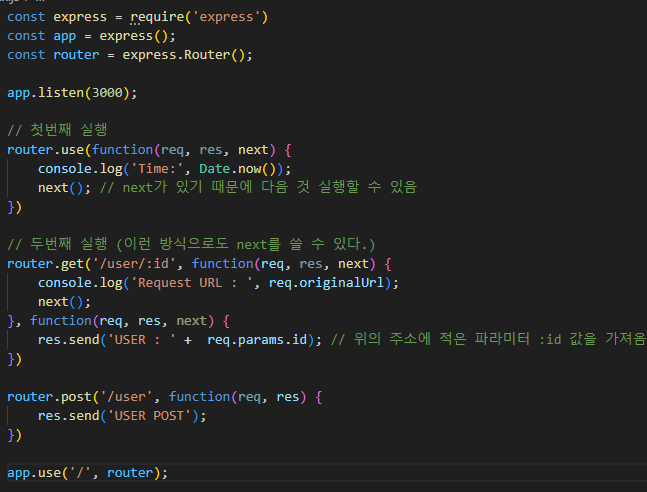Click the "req.params.id" expression
Screen dimensions: 647x492
click(257, 340)
